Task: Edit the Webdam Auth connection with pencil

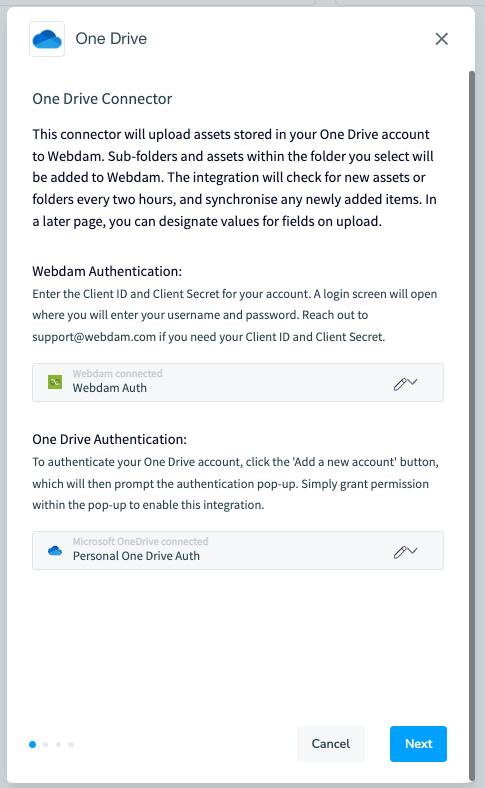Action: click(x=400, y=384)
